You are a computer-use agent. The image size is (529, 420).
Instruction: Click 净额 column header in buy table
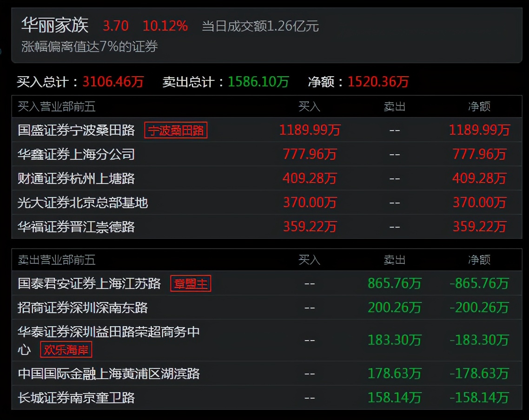479,106
